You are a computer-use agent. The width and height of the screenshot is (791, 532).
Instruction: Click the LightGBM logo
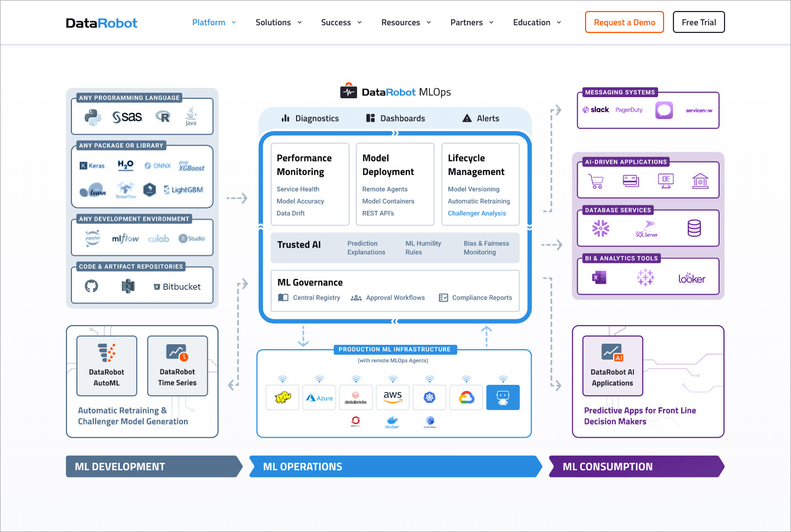click(x=183, y=190)
